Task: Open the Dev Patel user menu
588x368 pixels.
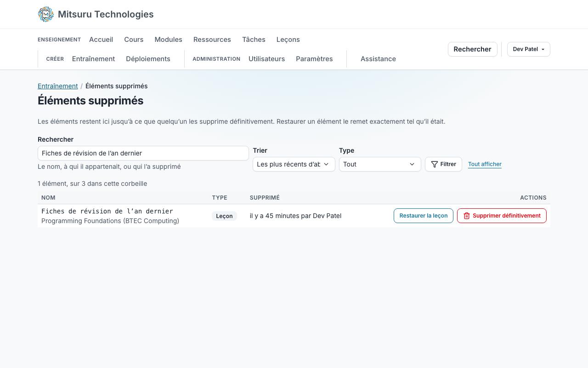Action: click(529, 49)
